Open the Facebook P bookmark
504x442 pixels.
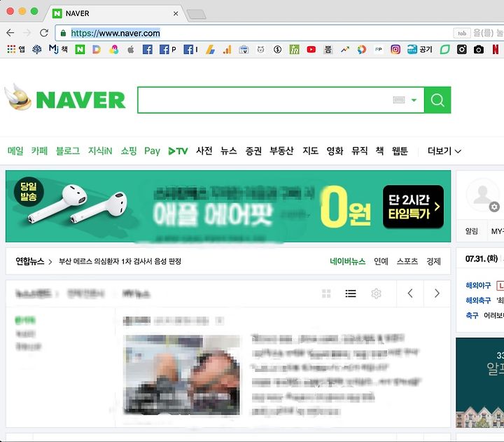coord(168,50)
